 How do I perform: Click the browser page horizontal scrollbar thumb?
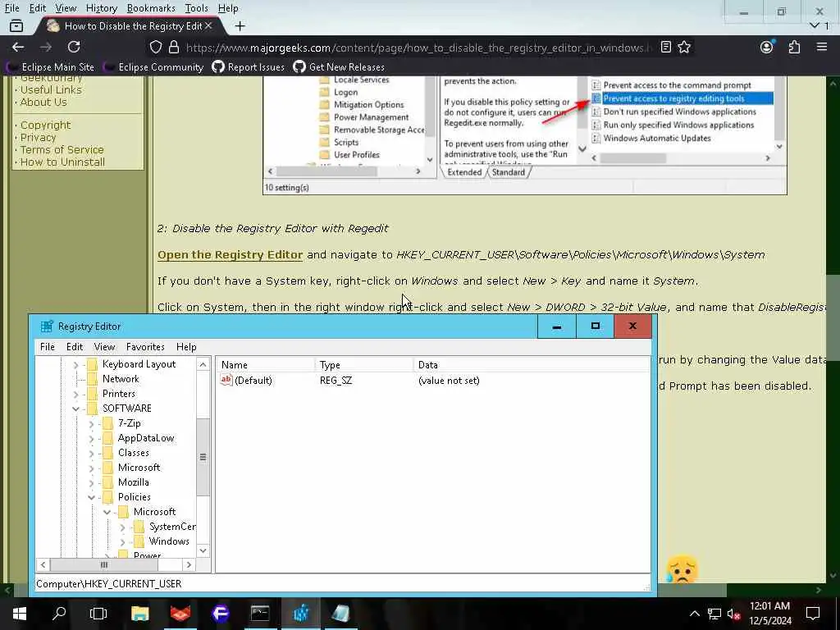[370, 590]
